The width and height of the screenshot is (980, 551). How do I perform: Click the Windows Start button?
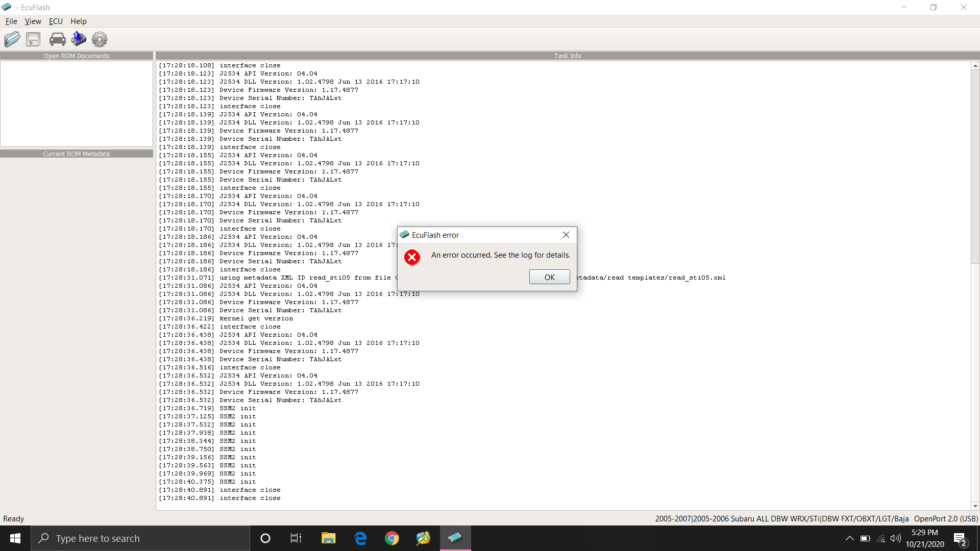tap(15, 538)
